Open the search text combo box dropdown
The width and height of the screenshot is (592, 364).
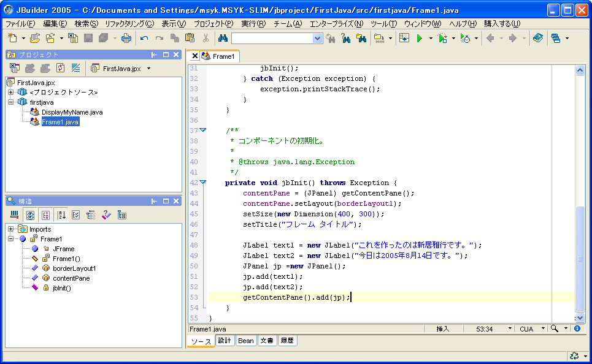[x=317, y=38]
